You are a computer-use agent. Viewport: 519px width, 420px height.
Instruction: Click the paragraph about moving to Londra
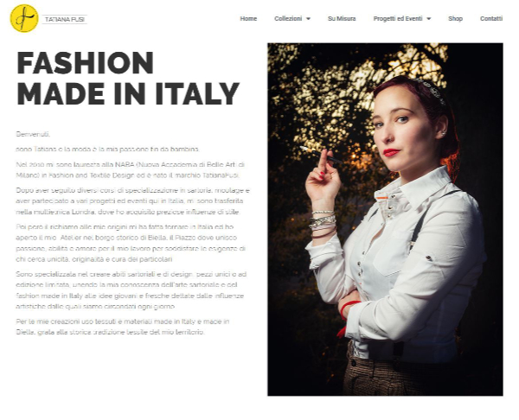132,201
